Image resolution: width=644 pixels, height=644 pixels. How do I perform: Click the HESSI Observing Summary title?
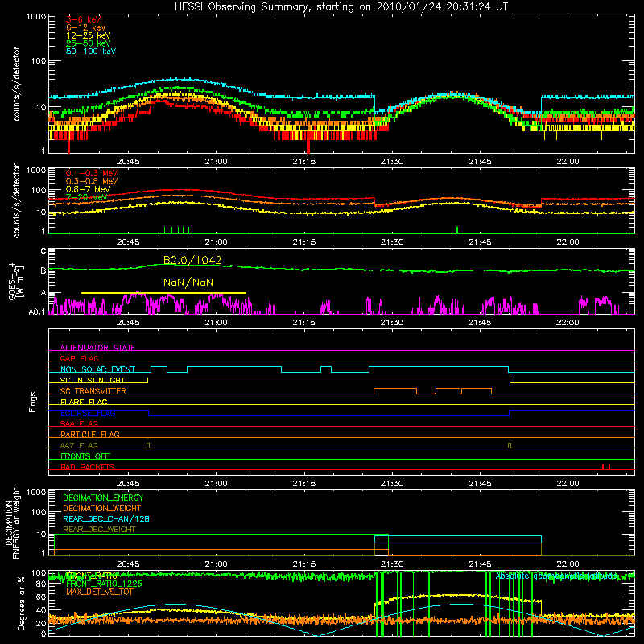(341, 6)
